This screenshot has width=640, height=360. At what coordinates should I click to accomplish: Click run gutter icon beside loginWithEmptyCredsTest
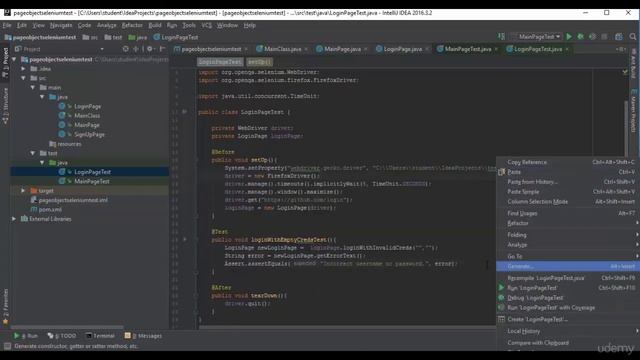[x=184, y=239]
